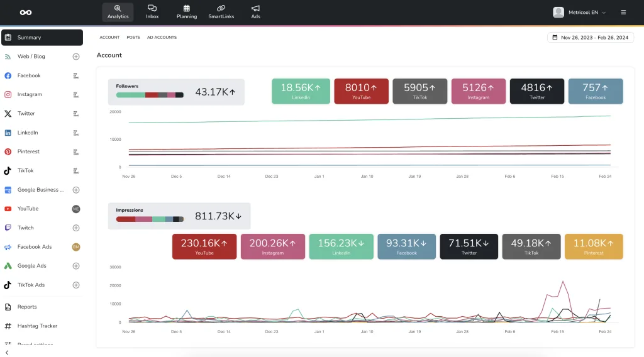Select the TikTok 49.18K impressions card
The height and width of the screenshot is (357, 644).
(x=531, y=246)
